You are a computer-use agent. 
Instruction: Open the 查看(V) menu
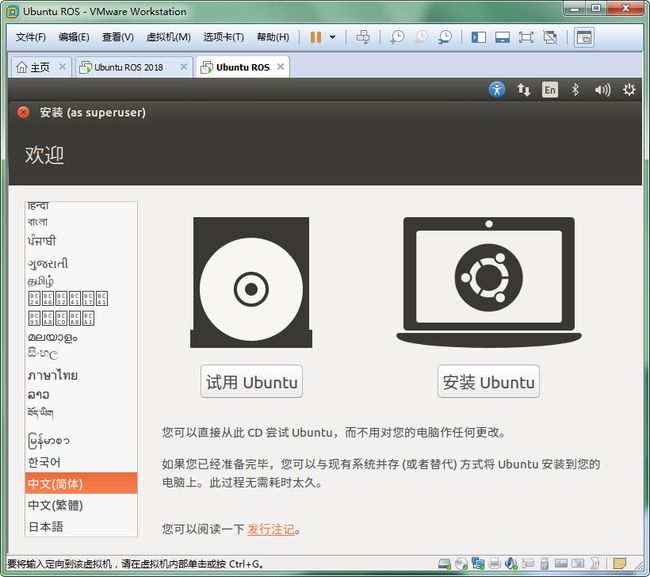click(x=118, y=37)
